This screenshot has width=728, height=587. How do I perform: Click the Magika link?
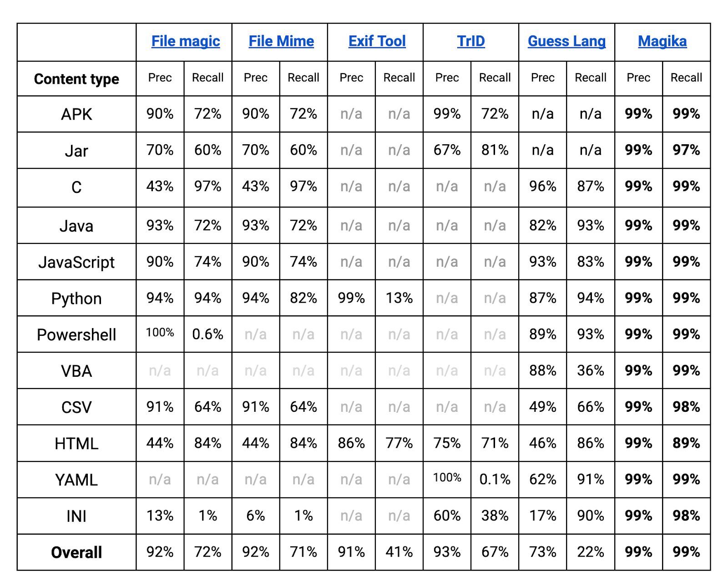pos(662,41)
